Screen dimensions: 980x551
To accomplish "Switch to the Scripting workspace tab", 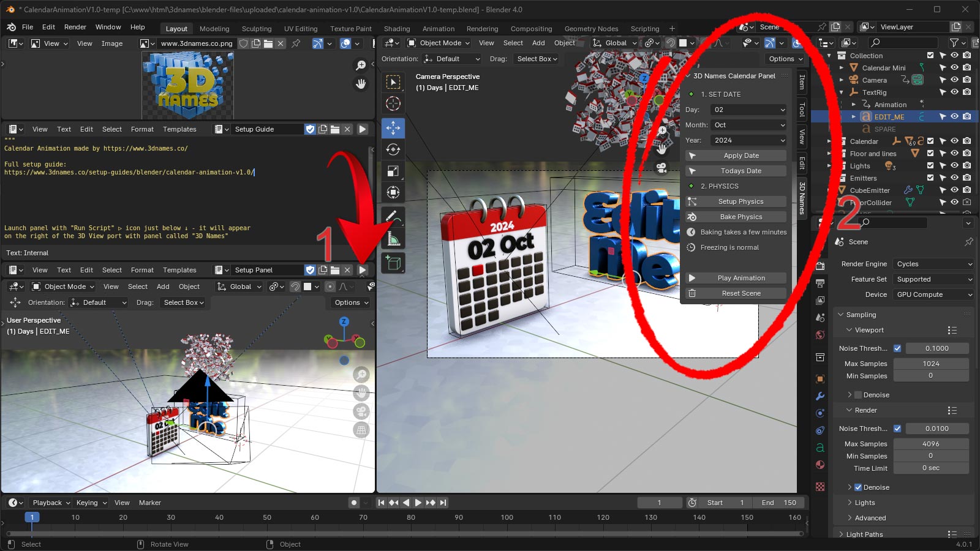I will (x=645, y=29).
